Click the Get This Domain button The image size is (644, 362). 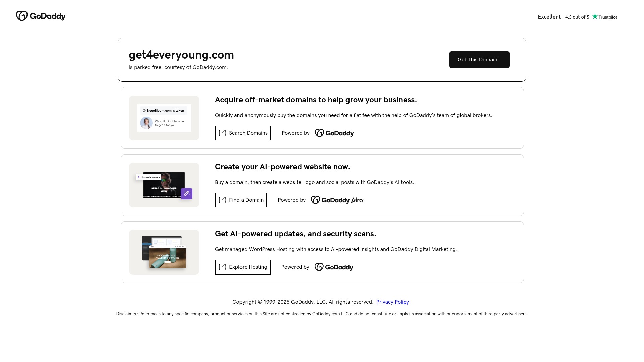pos(479,60)
